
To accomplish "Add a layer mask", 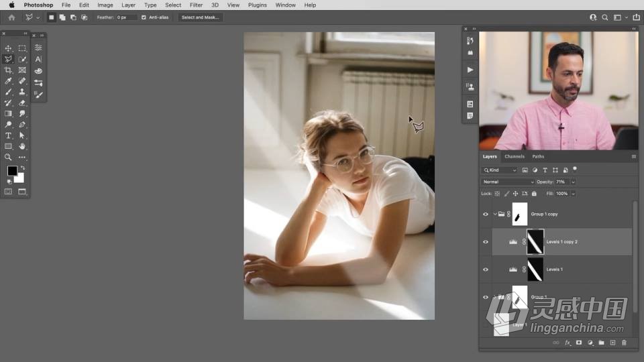I will 579,343.
